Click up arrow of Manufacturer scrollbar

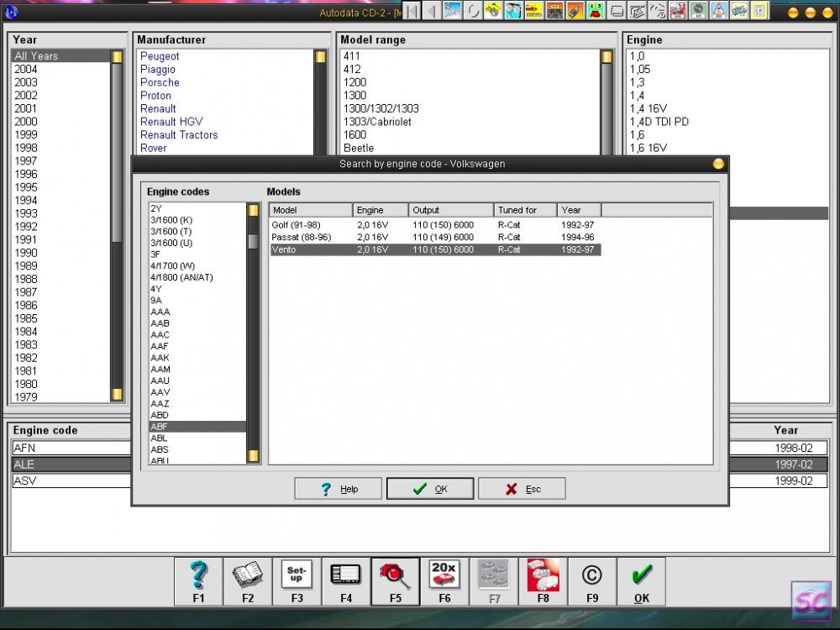pyautogui.click(x=320, y=57)
